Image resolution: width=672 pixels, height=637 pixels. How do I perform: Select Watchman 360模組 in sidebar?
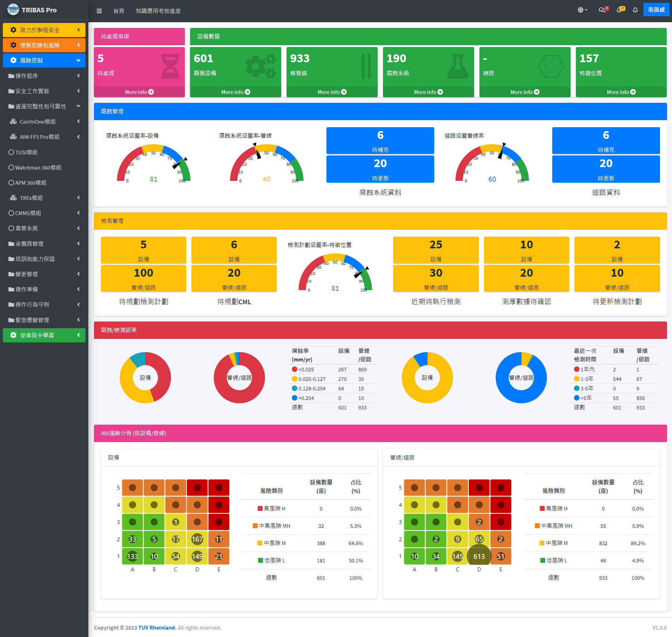(44, 167)
